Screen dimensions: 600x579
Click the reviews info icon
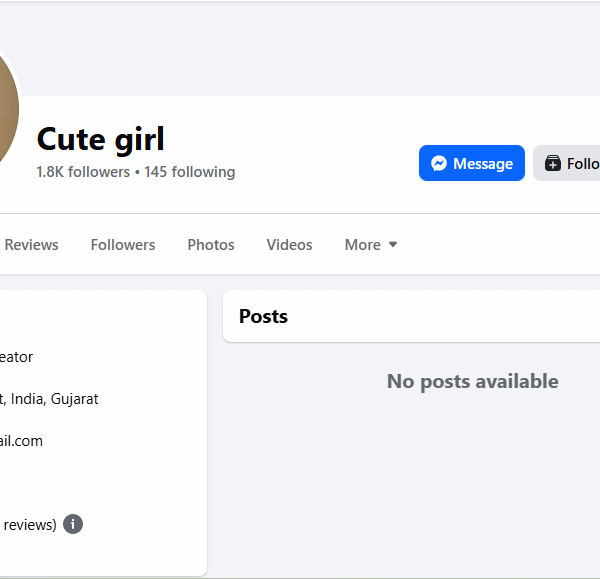(x=73, y=524)
